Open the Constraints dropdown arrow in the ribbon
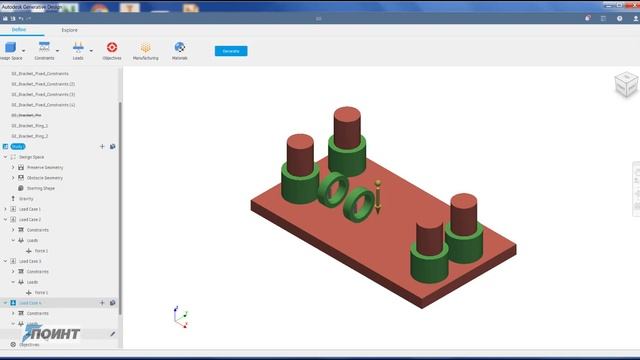Viewport: 640px width, 360px height. pos(57,51)
